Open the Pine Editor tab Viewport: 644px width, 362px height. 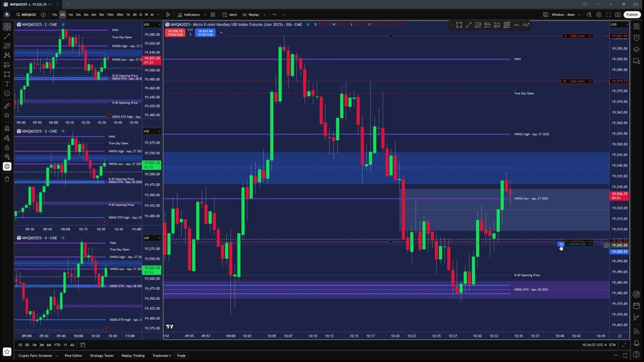pos(73,355)
